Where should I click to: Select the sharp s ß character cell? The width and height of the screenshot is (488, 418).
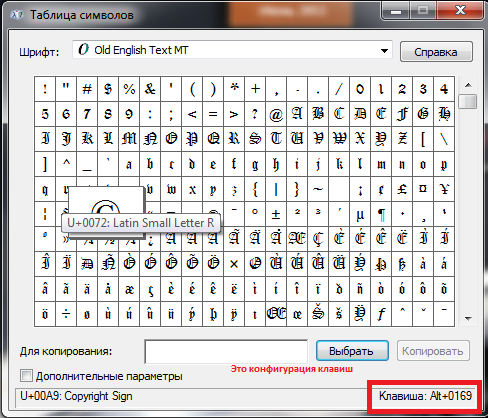coord(402,264)
